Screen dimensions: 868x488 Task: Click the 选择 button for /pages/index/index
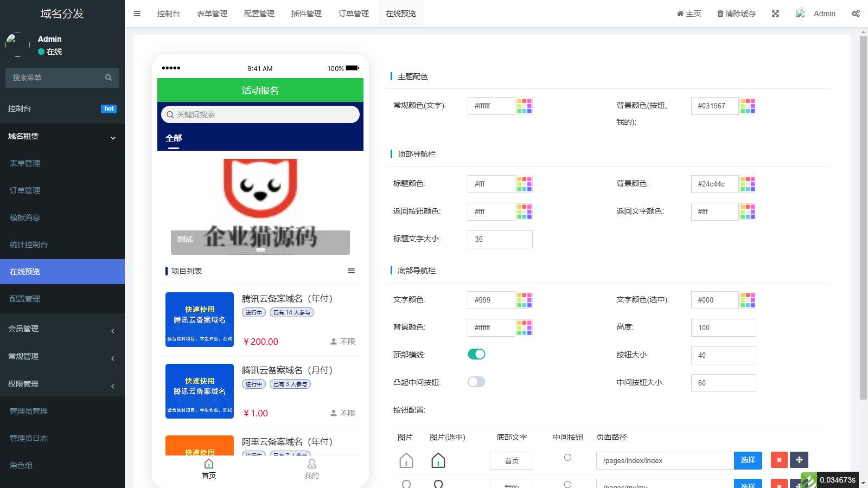click(748, 460)
